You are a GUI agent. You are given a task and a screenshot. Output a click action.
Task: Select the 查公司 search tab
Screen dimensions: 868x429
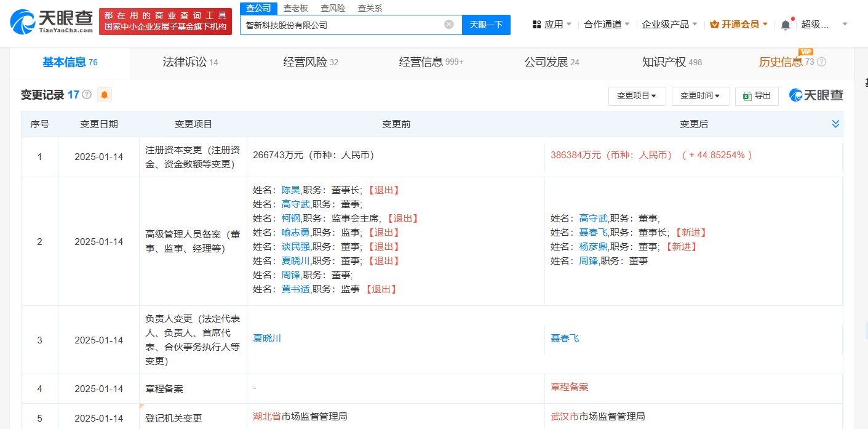tap(258, 8)
